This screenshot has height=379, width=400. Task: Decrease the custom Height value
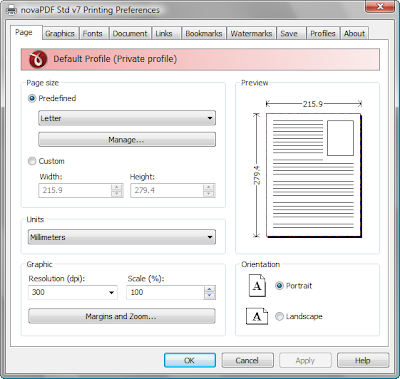[209, 194]
